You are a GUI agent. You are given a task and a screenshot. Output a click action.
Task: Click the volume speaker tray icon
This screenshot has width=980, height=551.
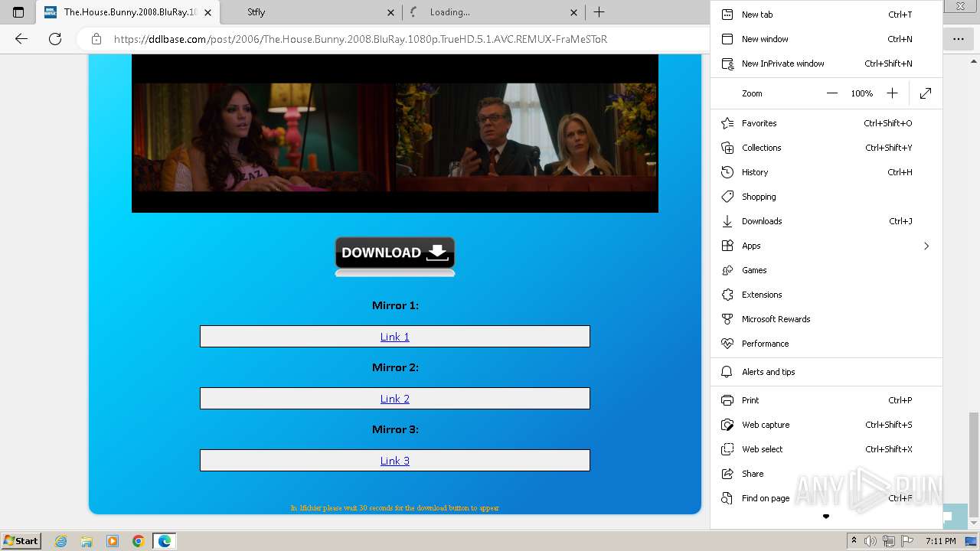[871, 541]
